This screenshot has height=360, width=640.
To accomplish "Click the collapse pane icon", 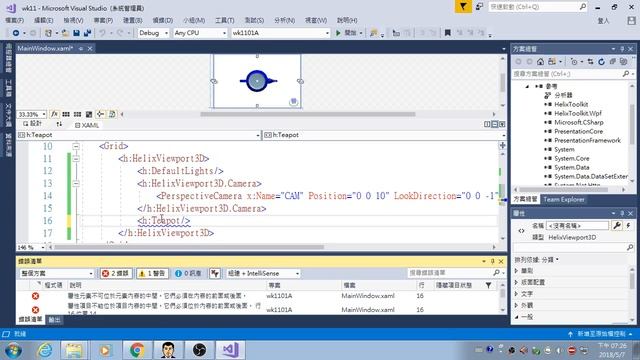I will [502, 124].
